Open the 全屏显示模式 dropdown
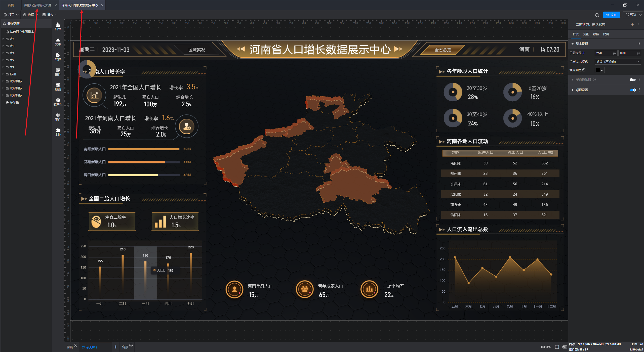 (x=617, y=62)
